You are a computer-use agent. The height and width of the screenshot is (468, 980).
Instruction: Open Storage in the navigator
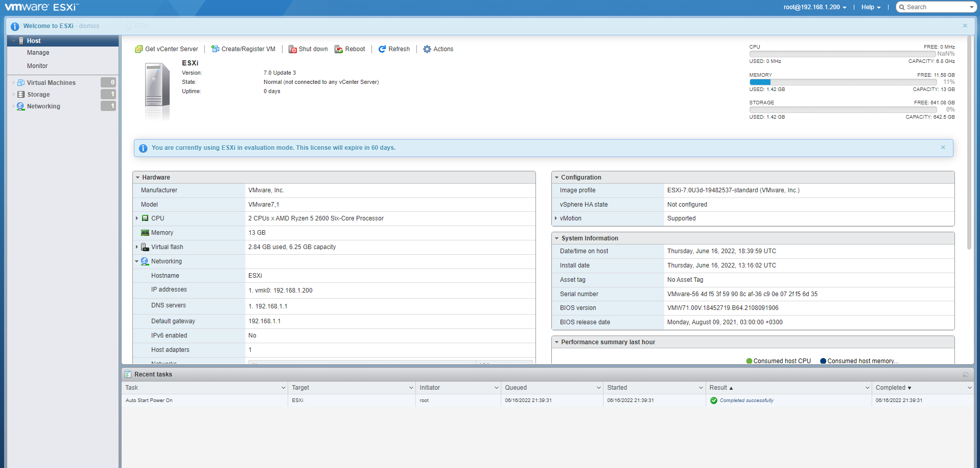pos(38,95)
